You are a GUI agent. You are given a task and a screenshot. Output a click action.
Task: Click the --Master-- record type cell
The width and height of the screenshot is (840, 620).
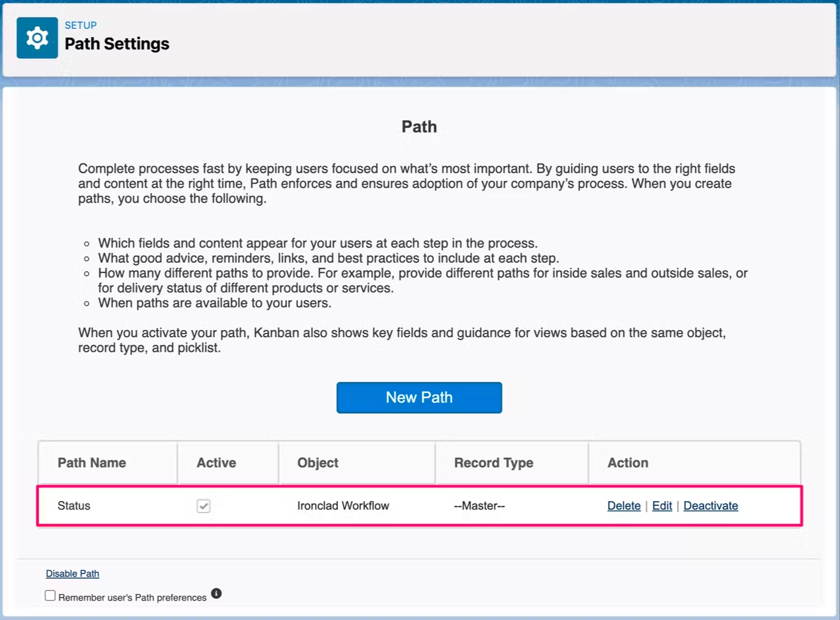(479, 506)
